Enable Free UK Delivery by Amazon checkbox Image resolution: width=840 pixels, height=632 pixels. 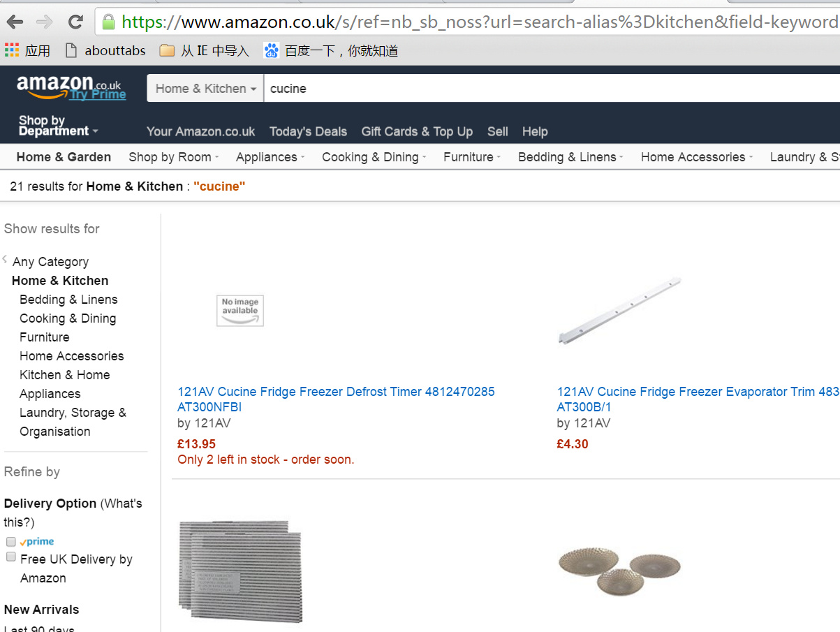tap(11, 557)
